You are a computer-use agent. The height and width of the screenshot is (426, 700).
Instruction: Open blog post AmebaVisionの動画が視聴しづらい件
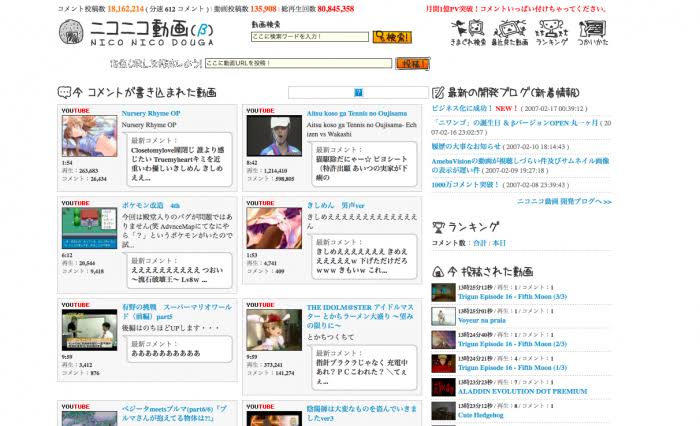tap(520, 165)
